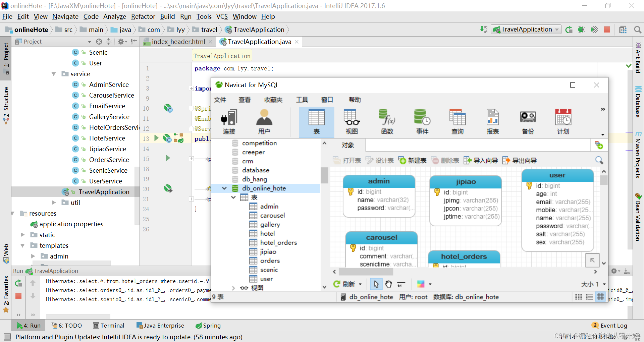The width and height of the screenshot is (644, 342).
Task: Click run gutter arrow on line 13
Action: pos(156,138)
